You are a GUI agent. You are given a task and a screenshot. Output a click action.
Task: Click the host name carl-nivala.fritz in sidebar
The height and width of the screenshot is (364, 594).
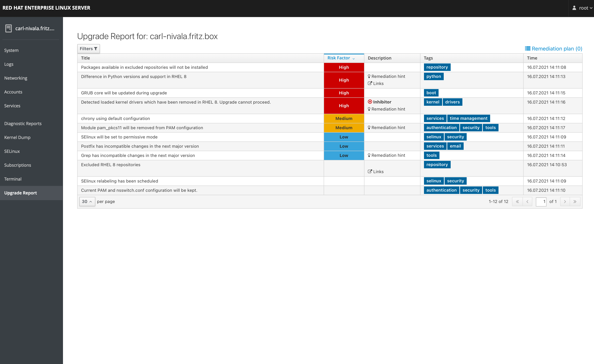point(35,28)
